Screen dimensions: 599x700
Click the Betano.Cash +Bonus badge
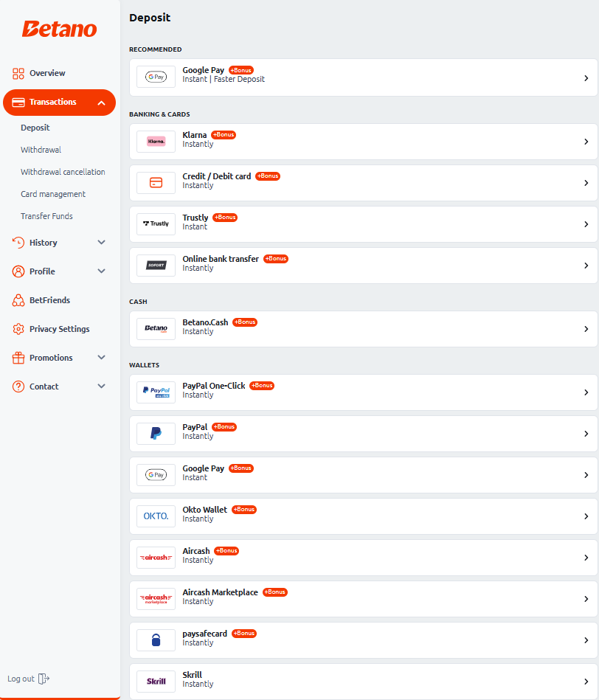click(x=245, y=322)
